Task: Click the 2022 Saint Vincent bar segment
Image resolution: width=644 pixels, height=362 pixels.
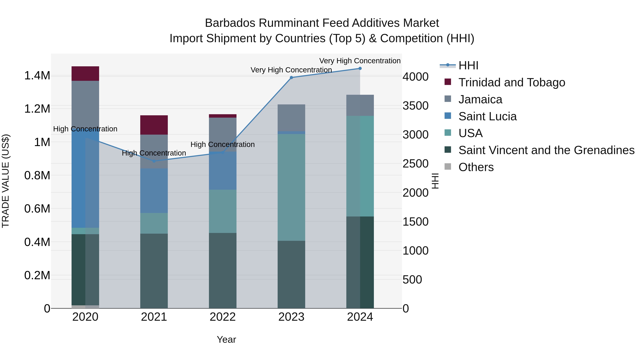Action: point(223,271)
